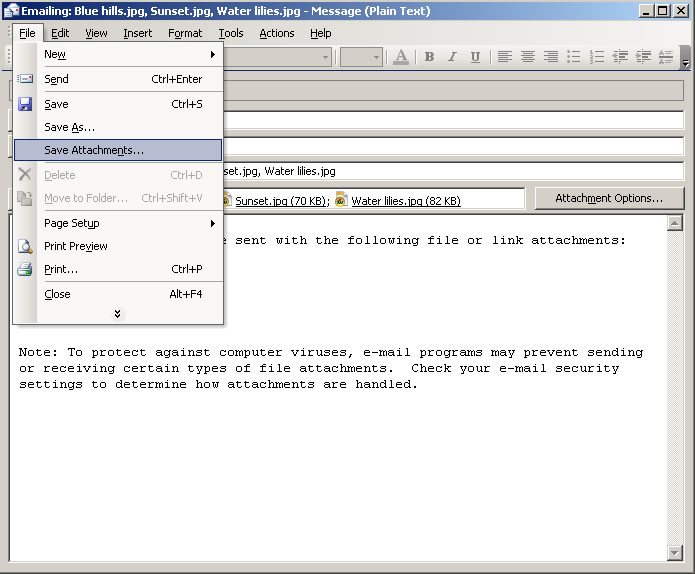Click the Underline formatting icon

click(475, 57)
